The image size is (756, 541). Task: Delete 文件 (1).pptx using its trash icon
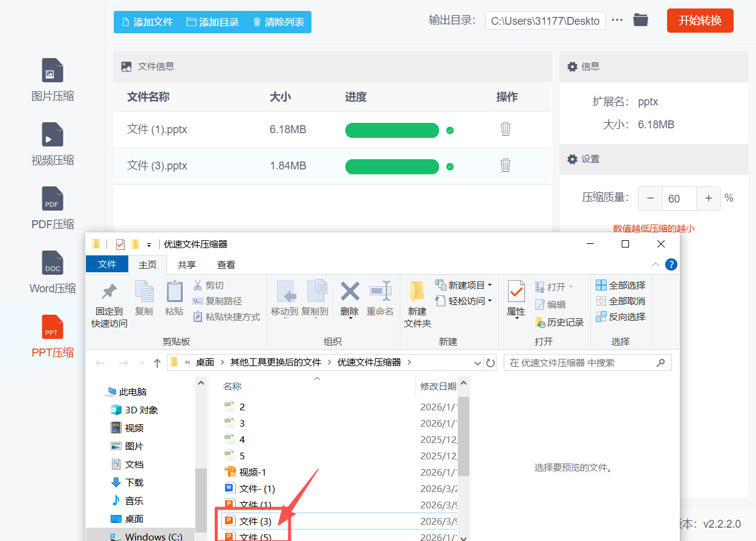click(505, 130)
